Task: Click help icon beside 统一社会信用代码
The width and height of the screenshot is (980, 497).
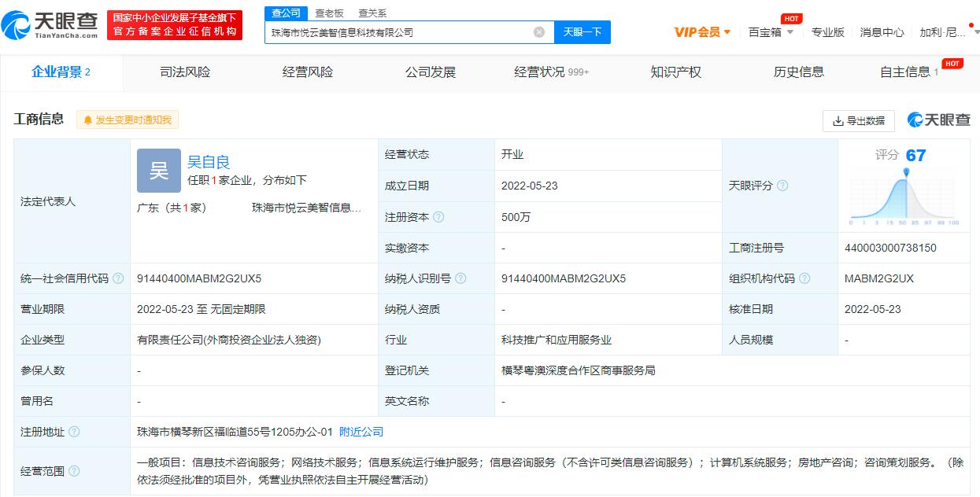Action: point(118,278)
